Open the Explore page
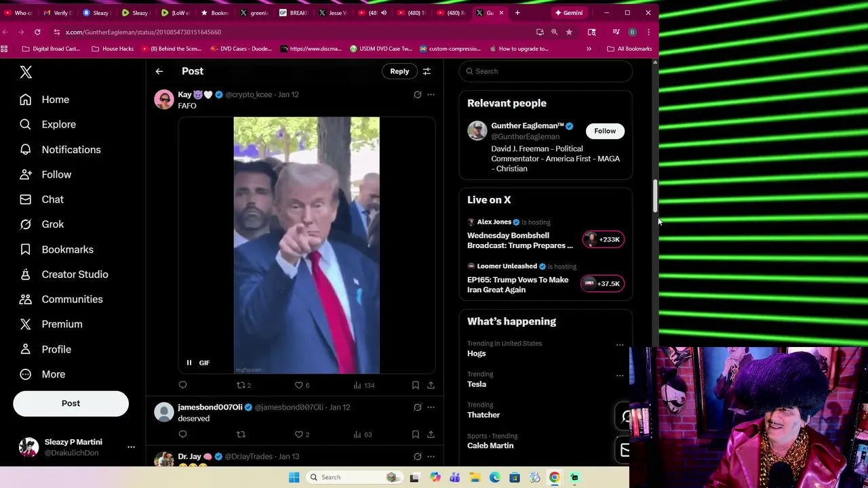This screenshot has height=488, width=868. point(47,125)
